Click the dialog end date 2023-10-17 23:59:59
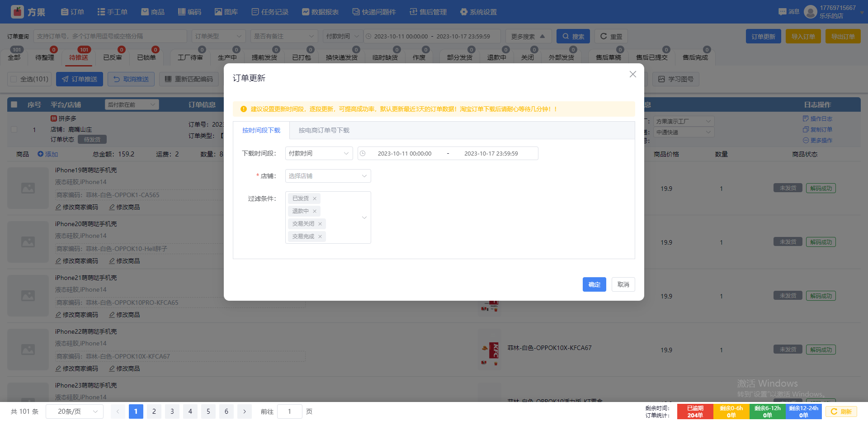This screenshot has width=868, height=421. [491, 153]
